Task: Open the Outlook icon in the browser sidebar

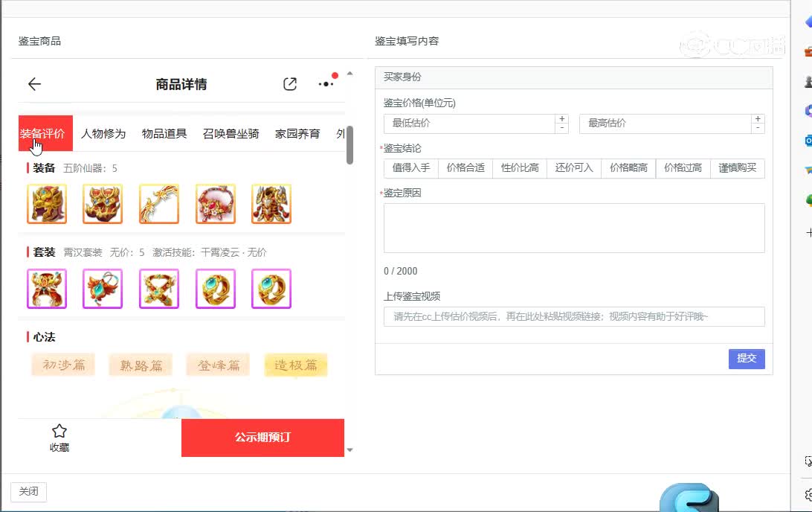Action: 808,141
